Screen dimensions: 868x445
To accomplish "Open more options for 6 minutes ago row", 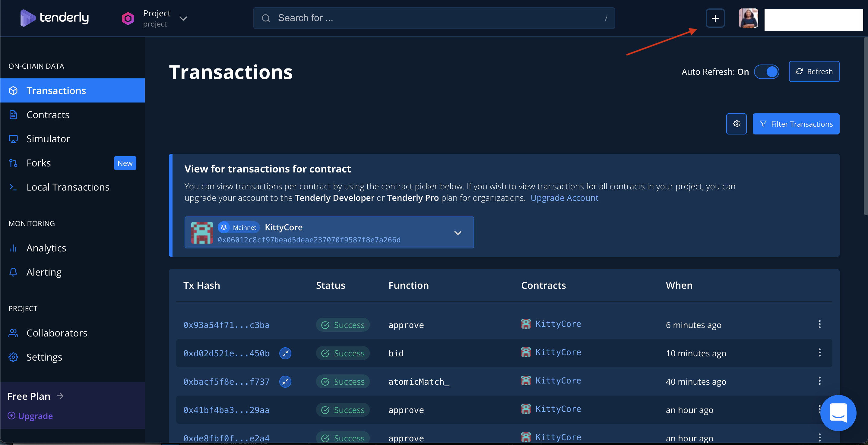I will click(x=819, y=324).
